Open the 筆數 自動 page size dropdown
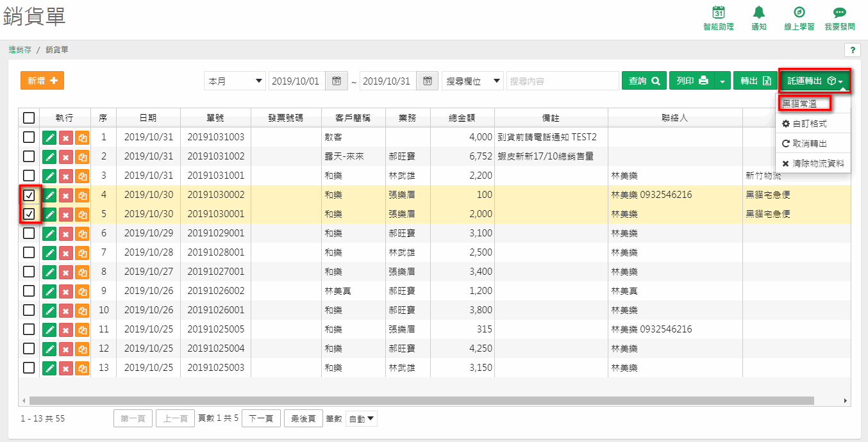Viewport: 868px width, 442px height. point(362,419)
